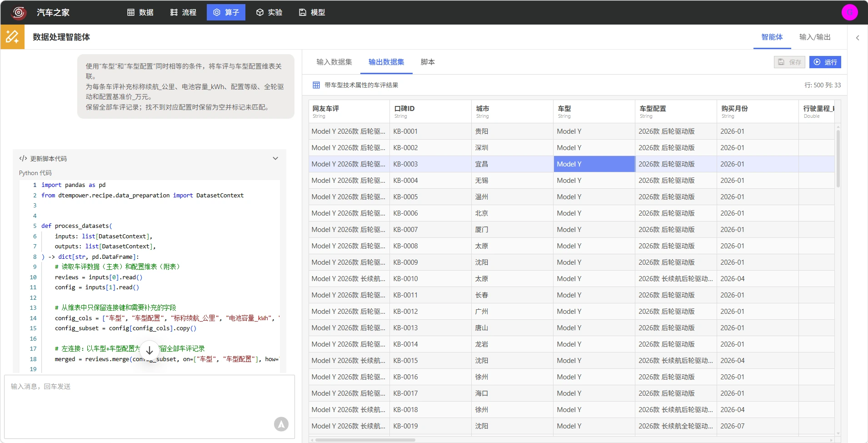868x443 pixels.
Task: Select the 厦门 city cell
Action: tap(512, 230)
